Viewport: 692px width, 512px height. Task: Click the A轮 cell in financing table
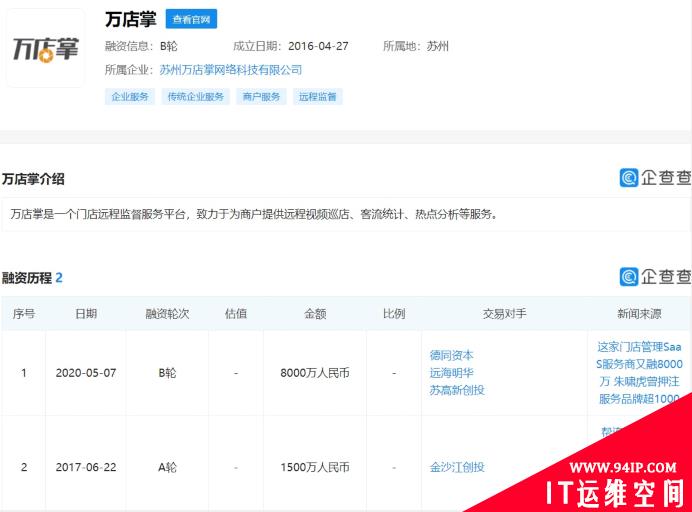[x=167, y=467]
